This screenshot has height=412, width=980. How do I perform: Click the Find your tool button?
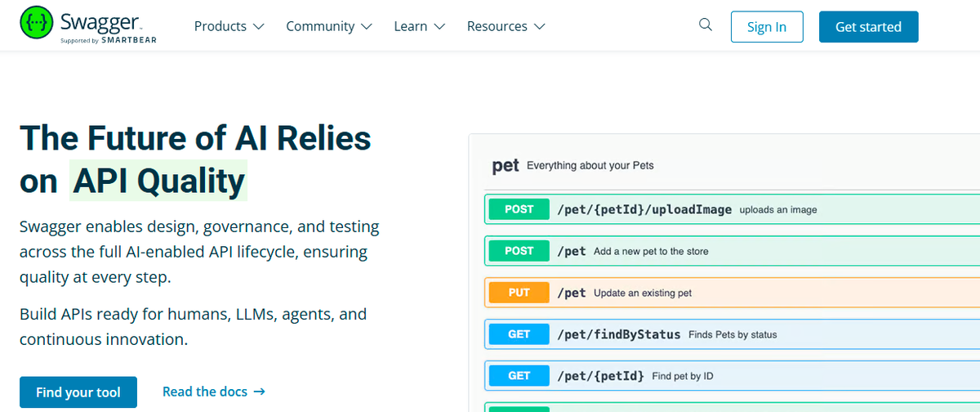[78, 392]
